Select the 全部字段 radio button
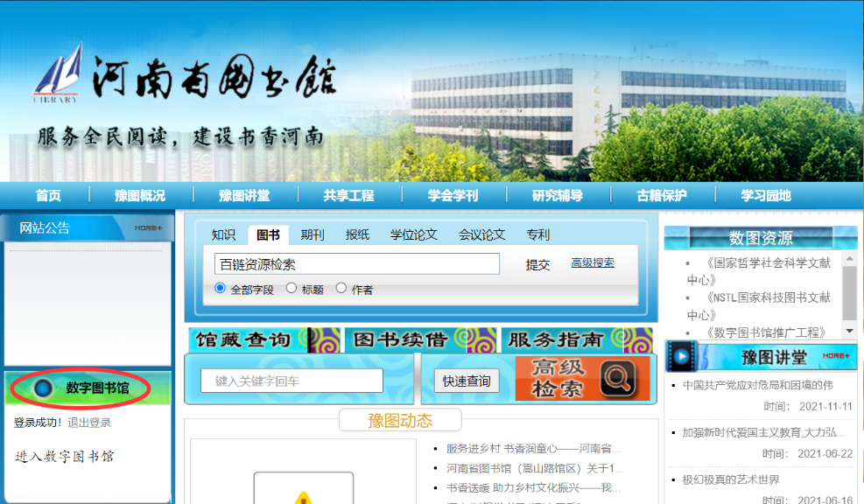 (x=220, y=288)
